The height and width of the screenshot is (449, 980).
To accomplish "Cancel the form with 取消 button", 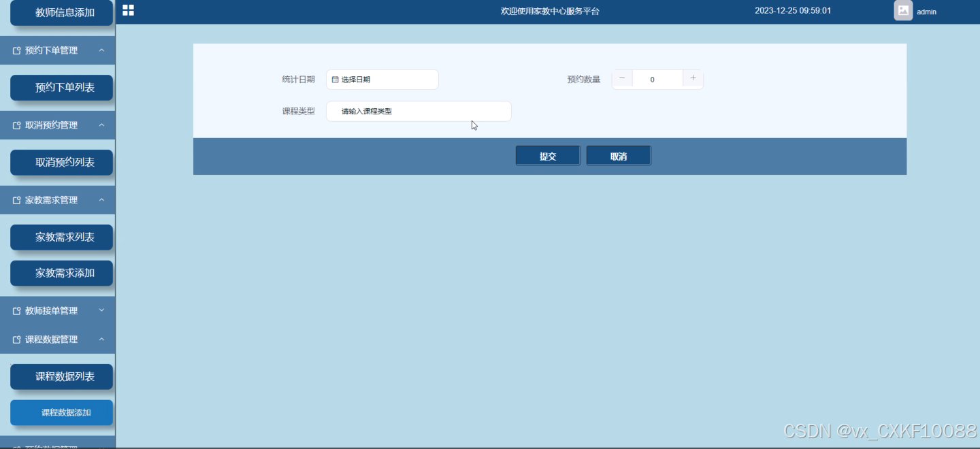I will point(619,156).
